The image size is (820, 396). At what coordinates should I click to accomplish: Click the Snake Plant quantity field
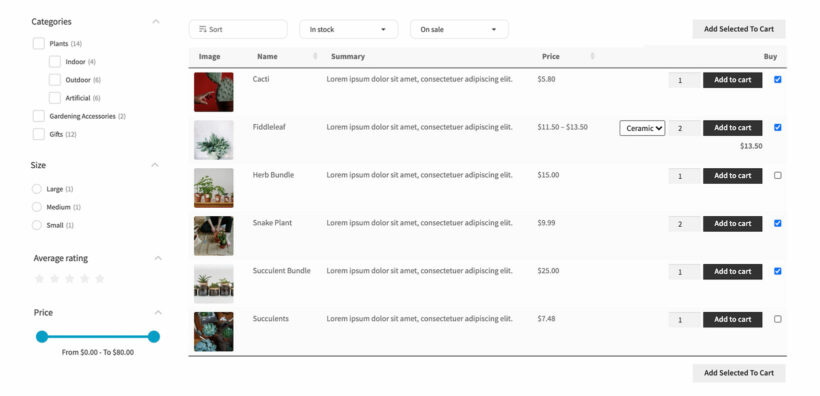[x=685, y=224]
